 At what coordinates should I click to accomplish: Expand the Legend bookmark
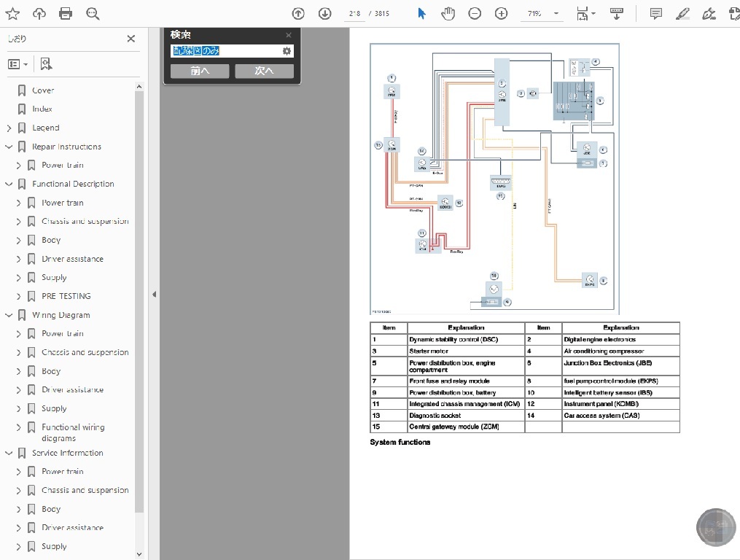(x=9, y=128)
